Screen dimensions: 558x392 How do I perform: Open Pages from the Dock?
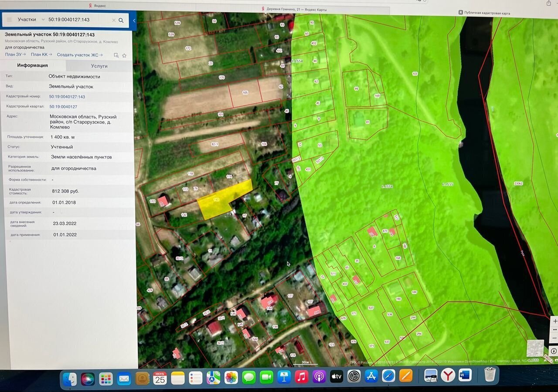(406, 375)
